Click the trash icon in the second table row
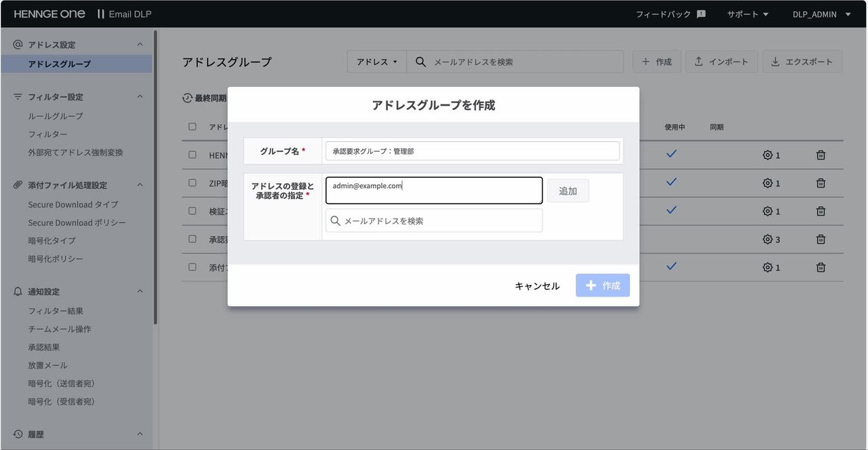The width and height of the screenshot is (868, 450). [821, 183]
